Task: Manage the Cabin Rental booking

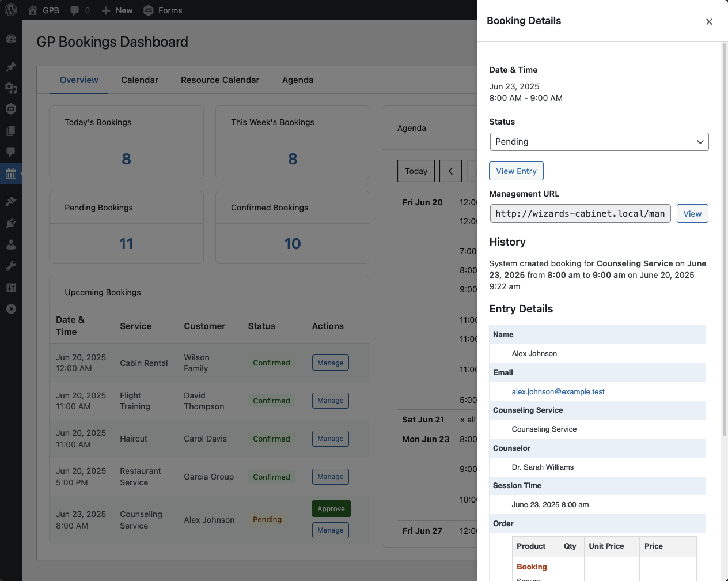Action: coord(331,363)
